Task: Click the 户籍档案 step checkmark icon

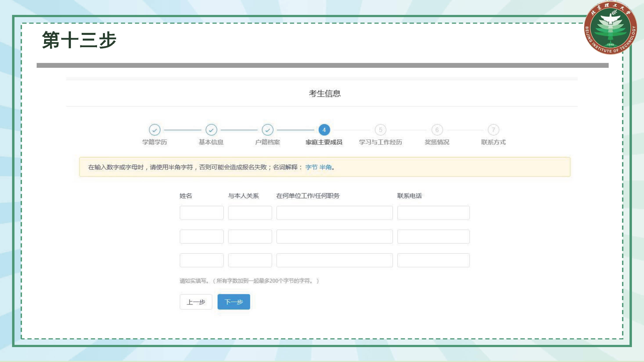Action: (x=268, y=130)
